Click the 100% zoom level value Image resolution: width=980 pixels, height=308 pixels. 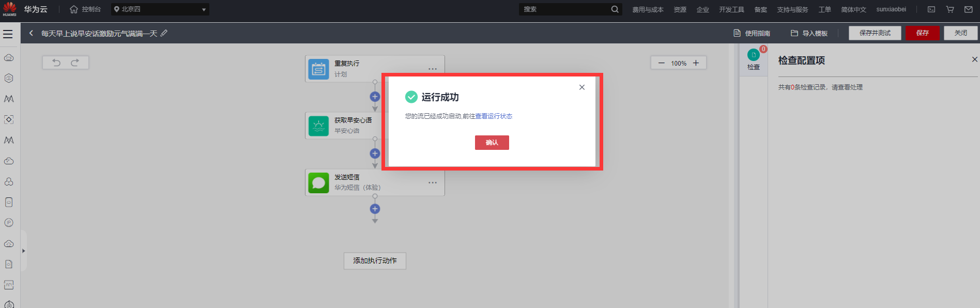pos(679,64)
